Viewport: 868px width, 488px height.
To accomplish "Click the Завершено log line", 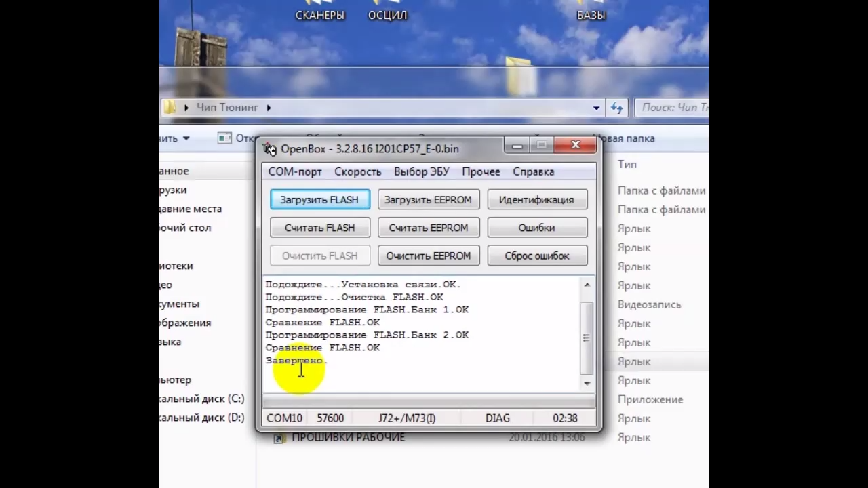I will pyautogui.click(x=296, y=361).
